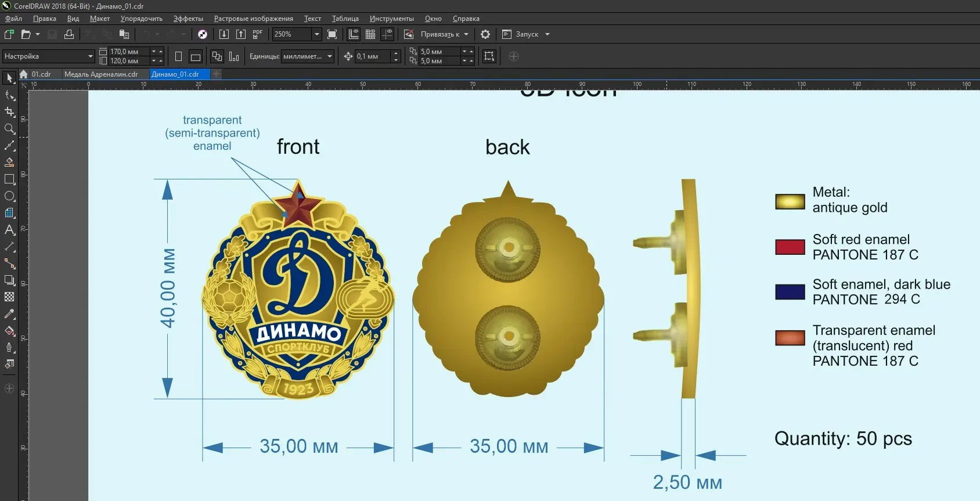Select the Drop Shadow tool

pyautogui.click(x=9, y=280)
